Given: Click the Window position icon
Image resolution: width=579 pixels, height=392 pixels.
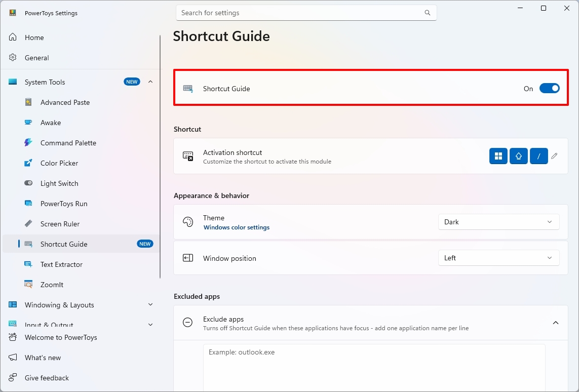Looking at the screenshot, I should [x=188, y=258].
